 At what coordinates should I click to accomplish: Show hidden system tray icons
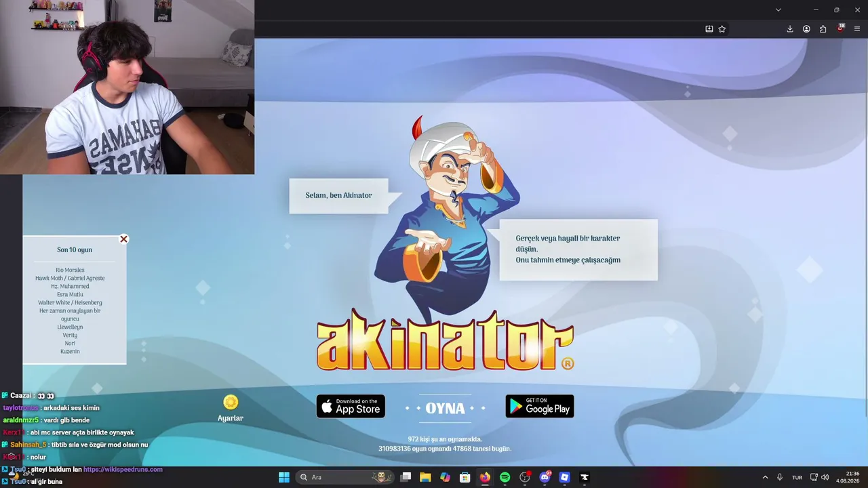tap(765, 477)
